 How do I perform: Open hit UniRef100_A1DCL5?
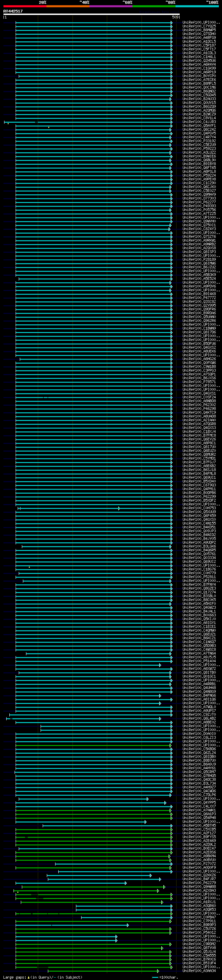tap(199, 41)
